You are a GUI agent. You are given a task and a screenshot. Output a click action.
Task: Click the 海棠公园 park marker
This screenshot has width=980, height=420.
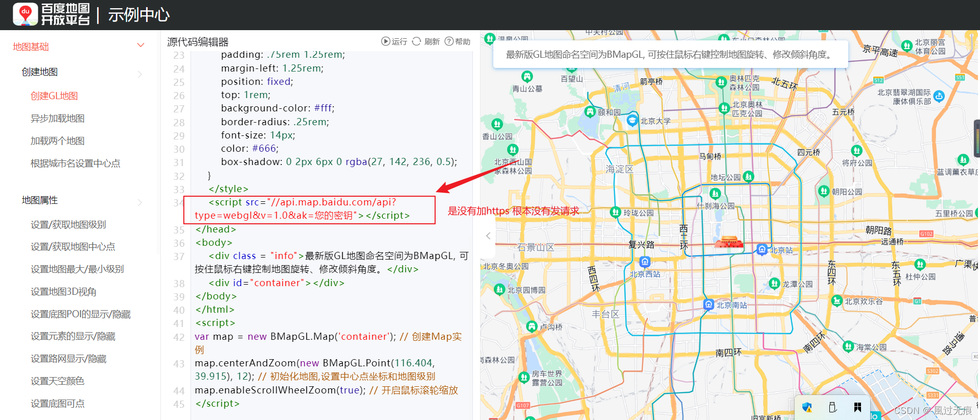point(848,346)
